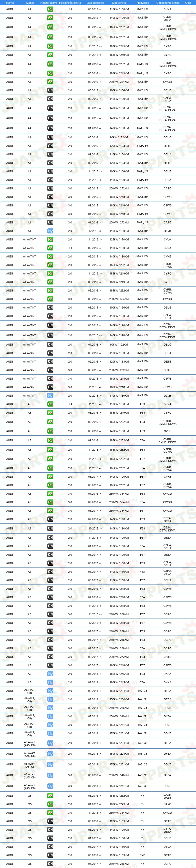This screenshot has width=196, height=868.
Task: Click petrol icon in Q5 DAXC row
Action: 50,804
